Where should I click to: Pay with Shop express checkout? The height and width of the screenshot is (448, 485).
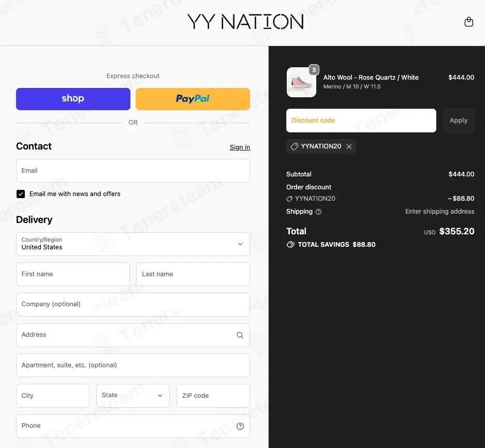tap(73, 99)
